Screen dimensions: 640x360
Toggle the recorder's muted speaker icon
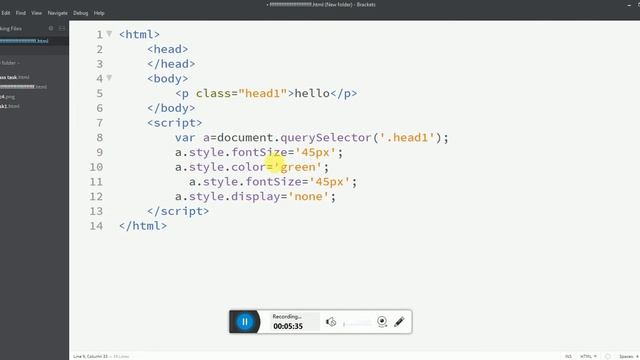point(331,322)
